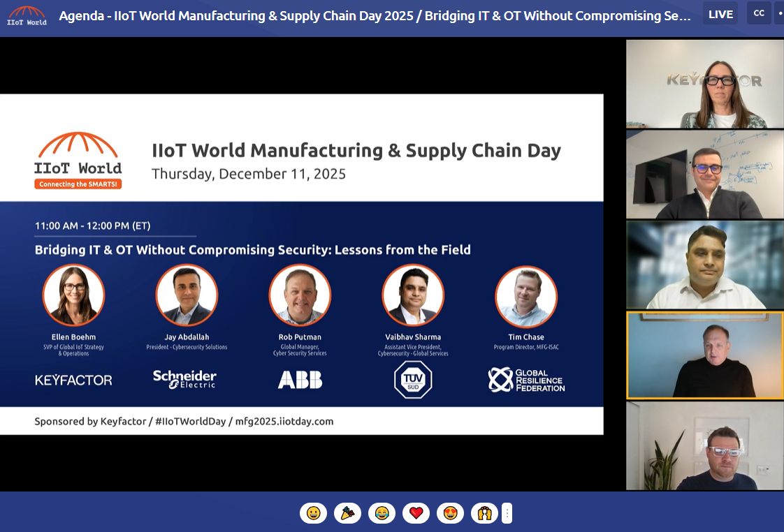Screen dimensions: 784x532
Task: Select the white-shirt speaker video tile
Action: tap(704, 265)
